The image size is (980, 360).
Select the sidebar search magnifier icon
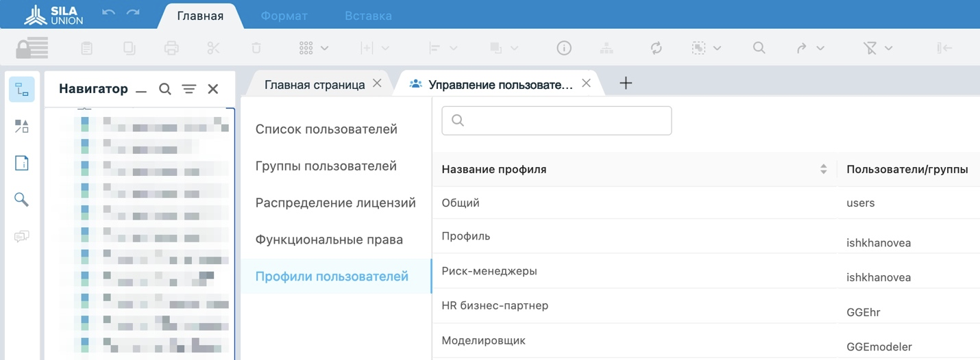(22, 199)
